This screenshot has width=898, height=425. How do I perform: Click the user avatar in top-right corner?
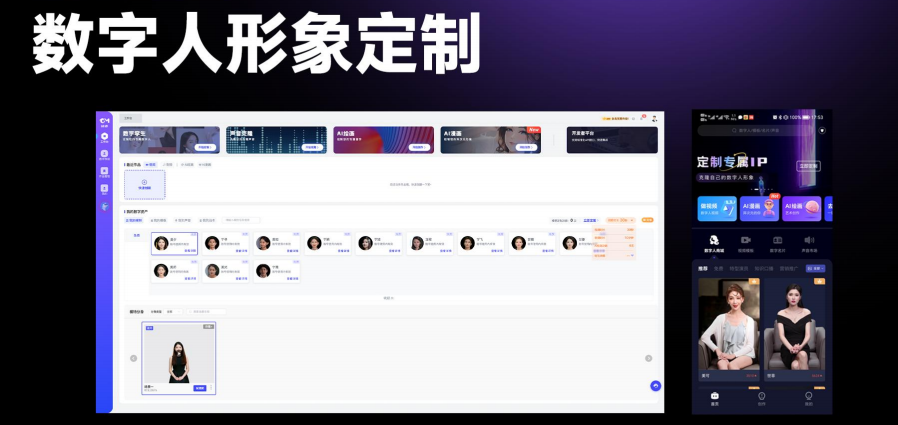click(x=654, y=118)
